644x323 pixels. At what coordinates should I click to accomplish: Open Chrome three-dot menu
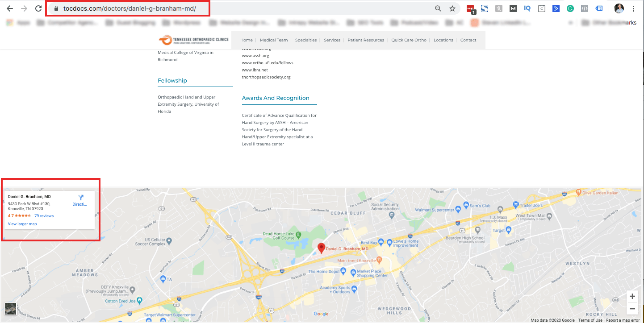click(x=634, y=8)
